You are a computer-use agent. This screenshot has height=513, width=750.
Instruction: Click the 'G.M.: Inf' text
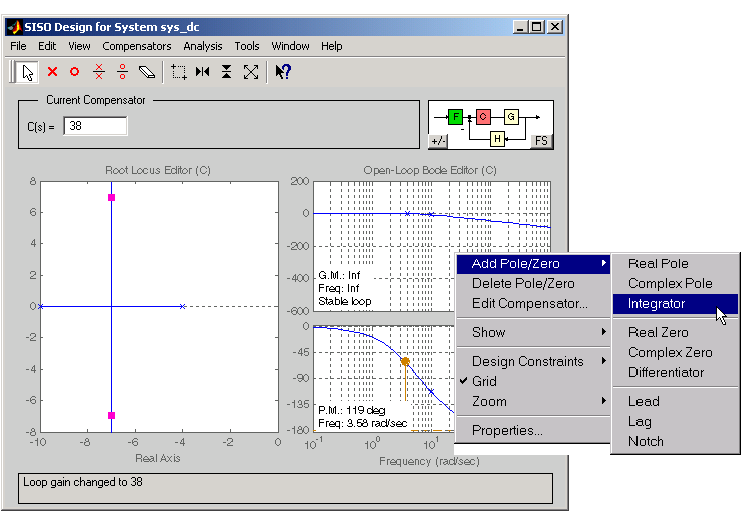point(339,275)
